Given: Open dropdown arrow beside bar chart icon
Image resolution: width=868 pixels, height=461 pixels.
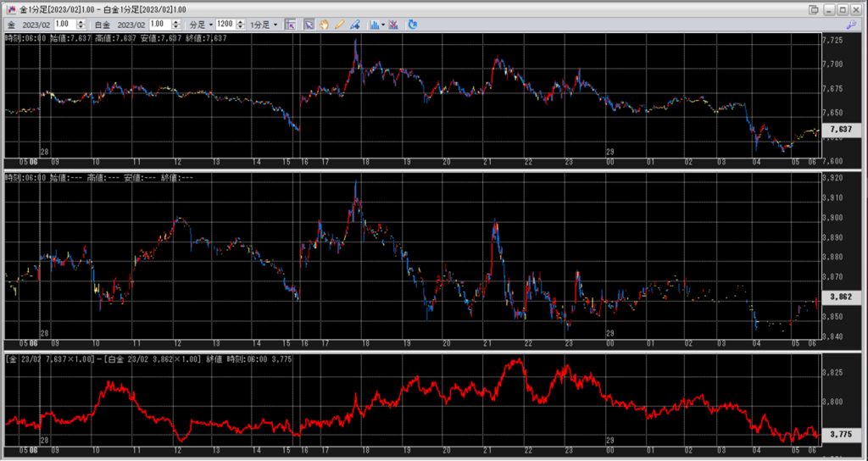Looking at the screenshot, I should tap(383, 25).
